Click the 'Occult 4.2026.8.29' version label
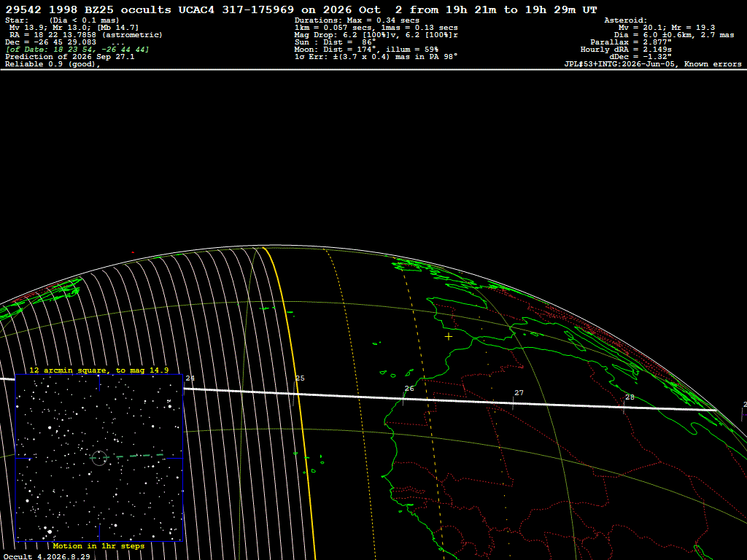 click(47, 556)
